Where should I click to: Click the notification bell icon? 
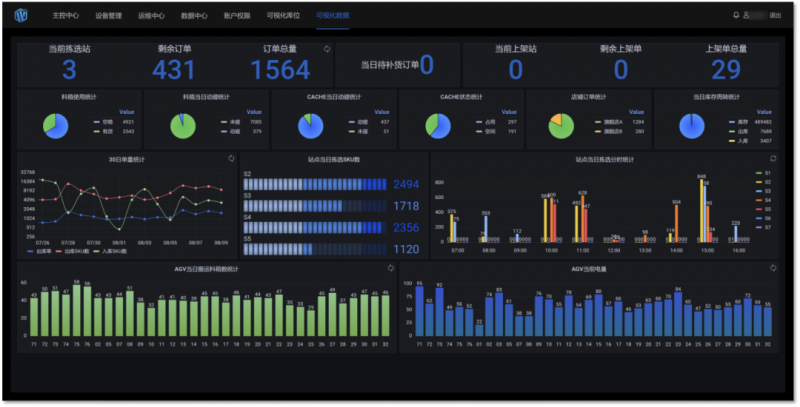point(737,16)
